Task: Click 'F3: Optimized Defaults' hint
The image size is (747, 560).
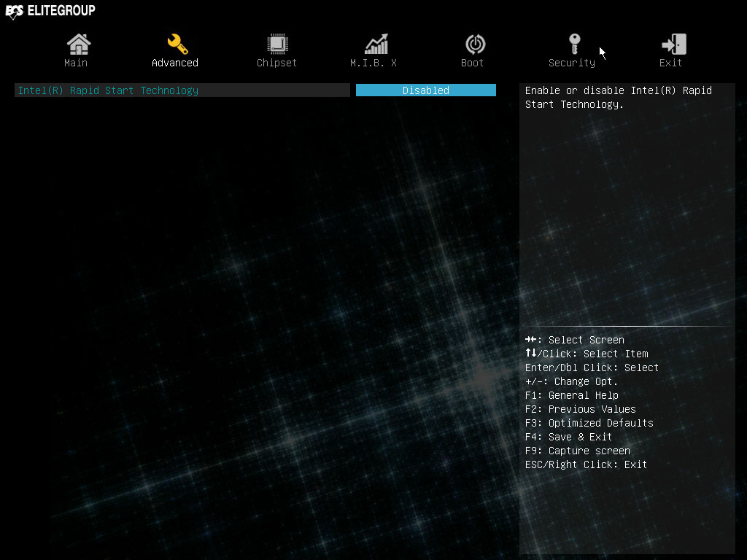Action: 589,423
